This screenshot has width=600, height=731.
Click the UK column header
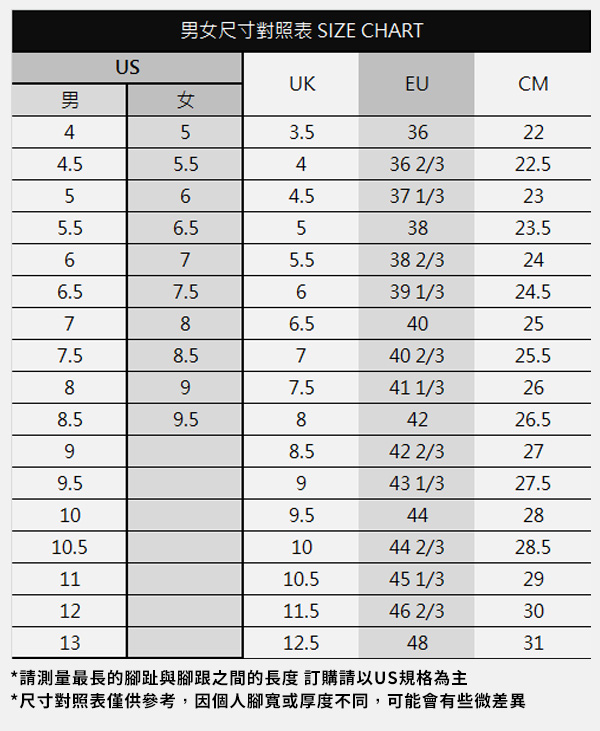click(x=301, y=84)
